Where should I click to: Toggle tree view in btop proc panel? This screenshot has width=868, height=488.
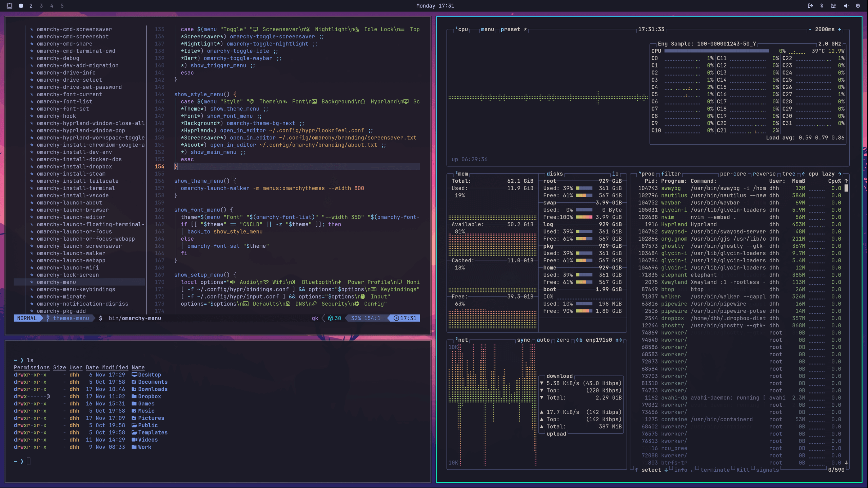[789, 174]
